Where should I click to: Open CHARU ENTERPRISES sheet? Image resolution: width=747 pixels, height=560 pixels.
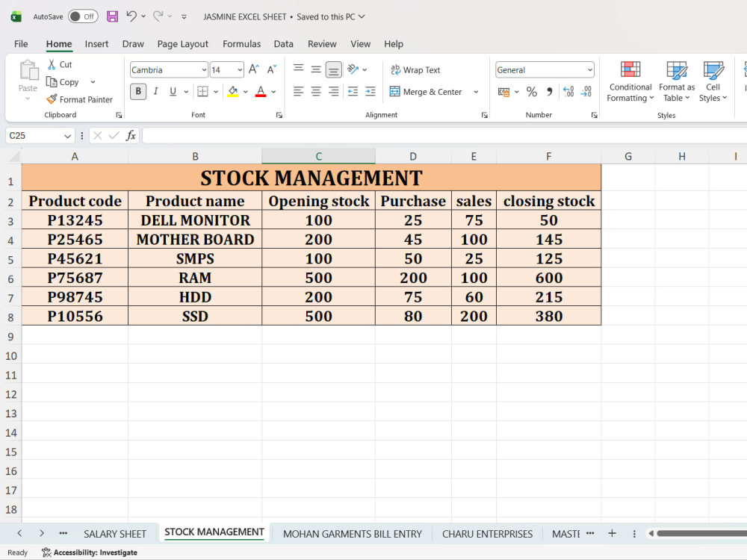(487, 534)
